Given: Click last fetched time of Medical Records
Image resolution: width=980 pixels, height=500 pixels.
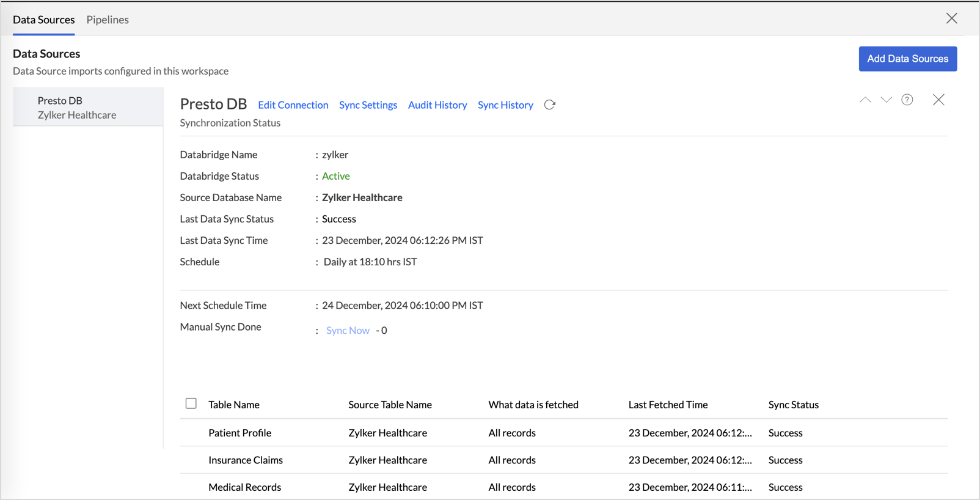Looking at the screenshot, I should pos(690,487).
